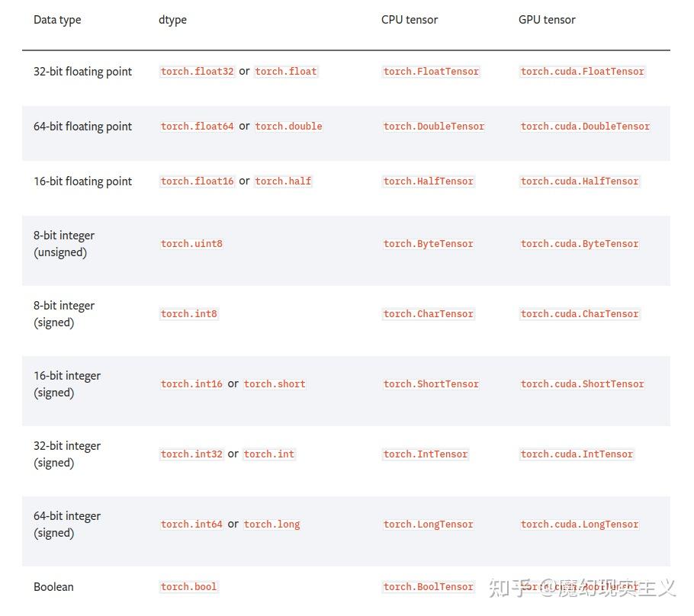Click the torch.half dtype code
Viewport: 694px width, 616px height.
pyautogui.click(x=283, y=181)
